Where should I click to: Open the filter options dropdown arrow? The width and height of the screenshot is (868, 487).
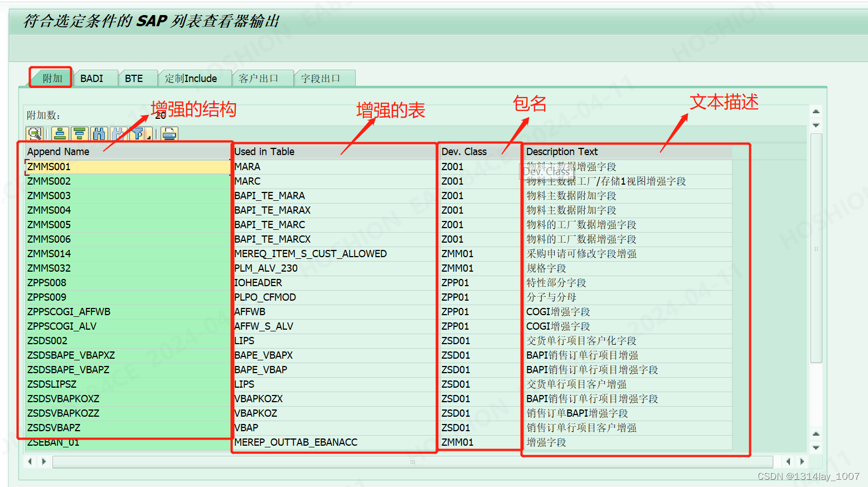point(149,134)
